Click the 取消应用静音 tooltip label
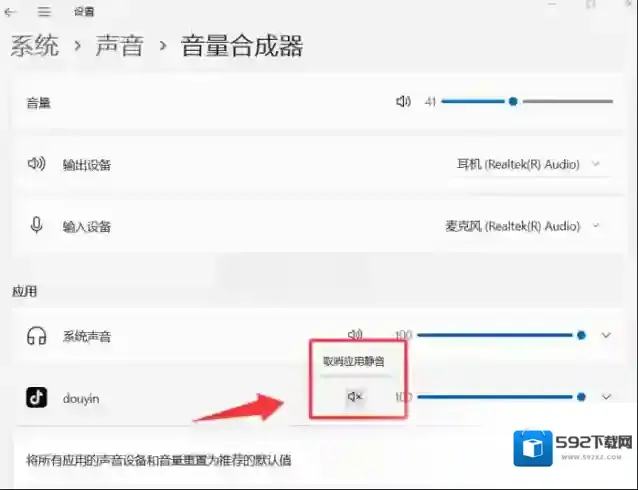The image size is (638, 490). pyautogui.click(x=352, y=360)
